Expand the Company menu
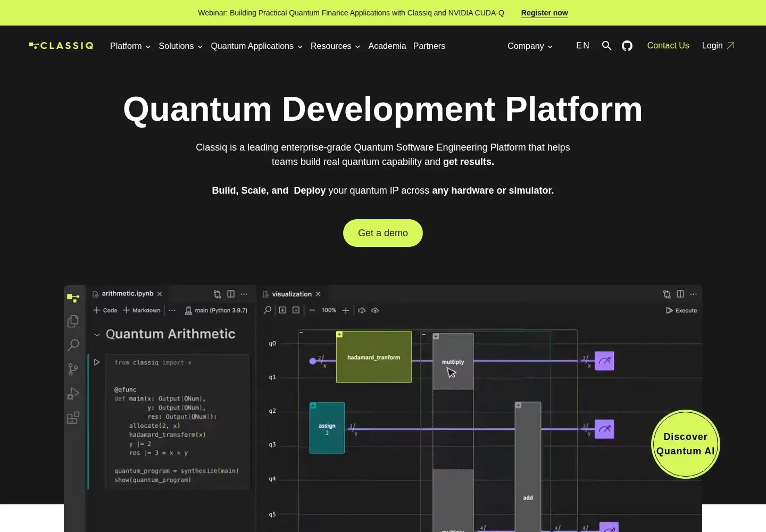This screenshot has width=766, height=532. point(530,46)
